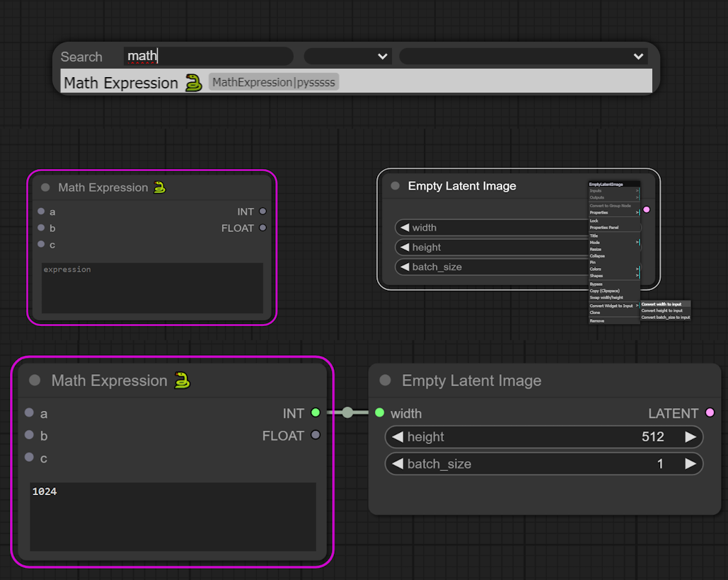
Task: Click FLOAT output port on lower Math Expression node
Action: click(x=316, y=435)
